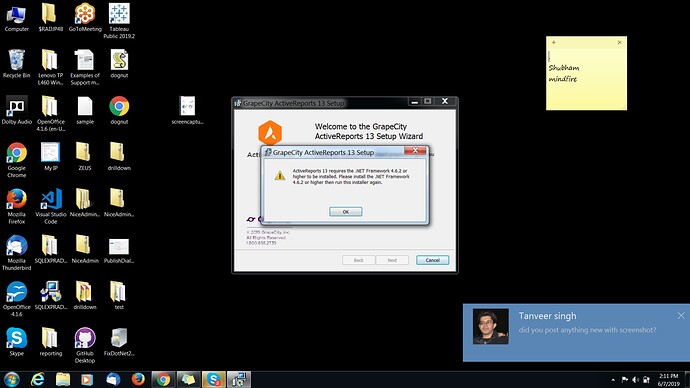Open the Google Chrome taskbar button
This screenshot has height=388, width=690.
coord(163,379)
